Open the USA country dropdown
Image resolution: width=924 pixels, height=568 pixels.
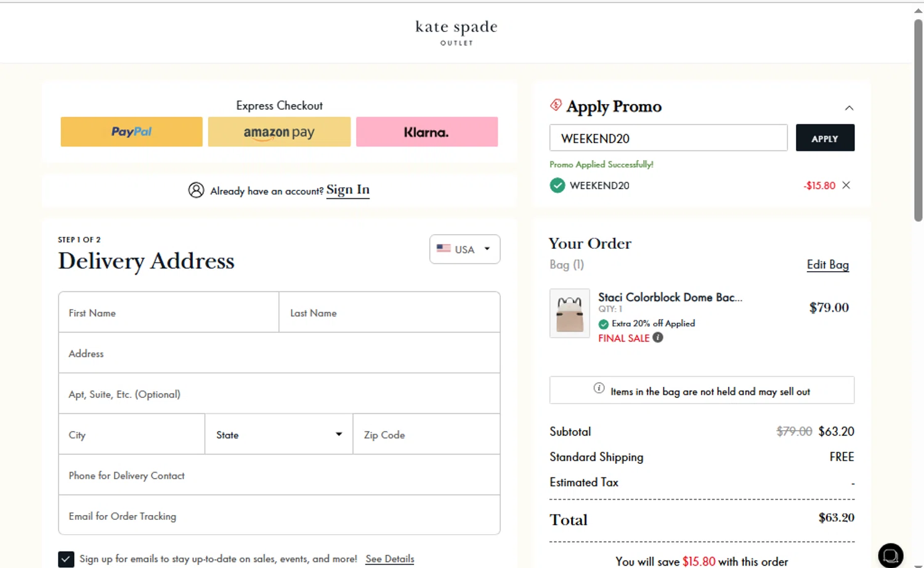click(x=464, y=249)
